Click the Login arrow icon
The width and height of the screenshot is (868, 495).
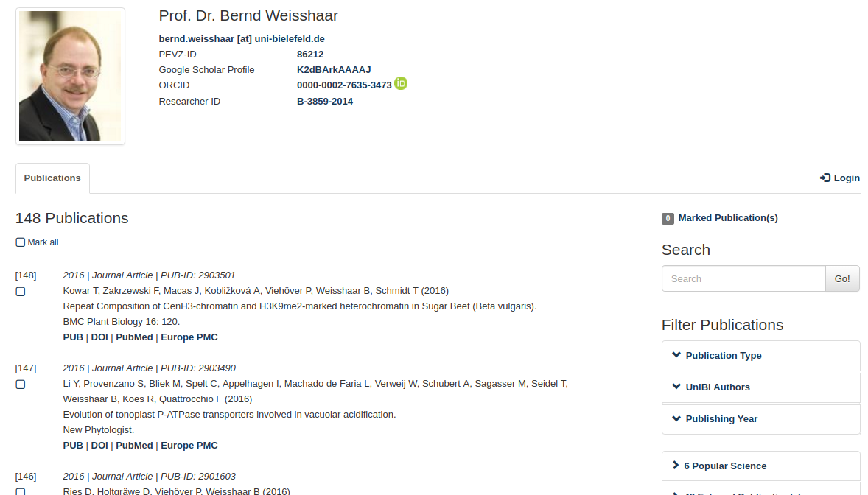pyautogui.click(x=825, y=178)
